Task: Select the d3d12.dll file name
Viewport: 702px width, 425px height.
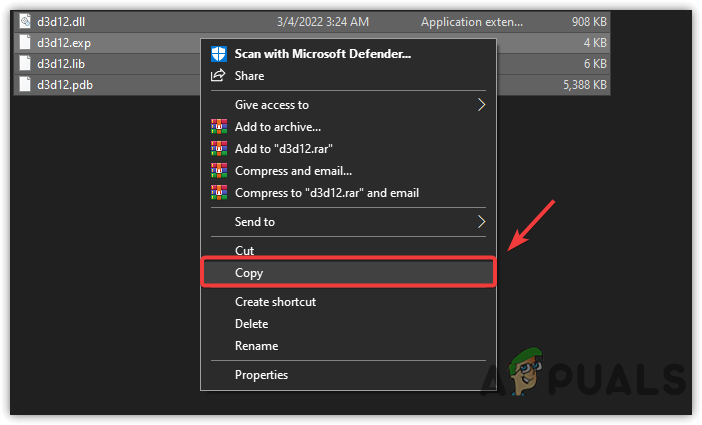Action: pos(61,21)
